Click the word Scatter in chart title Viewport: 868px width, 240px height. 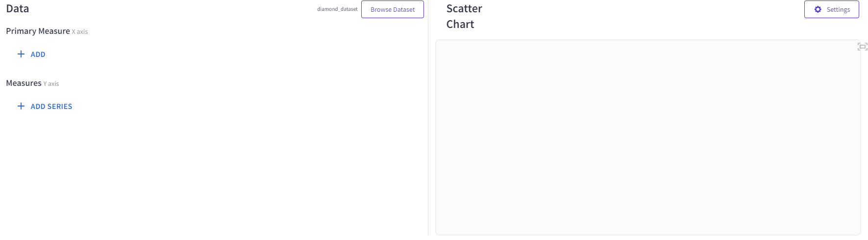(464, 9)
